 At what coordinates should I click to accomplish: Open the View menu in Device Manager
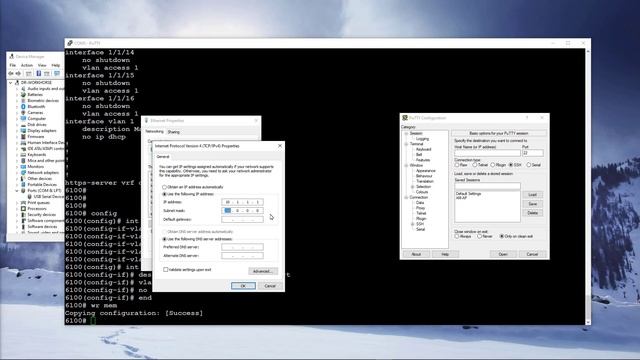(42, 65)
